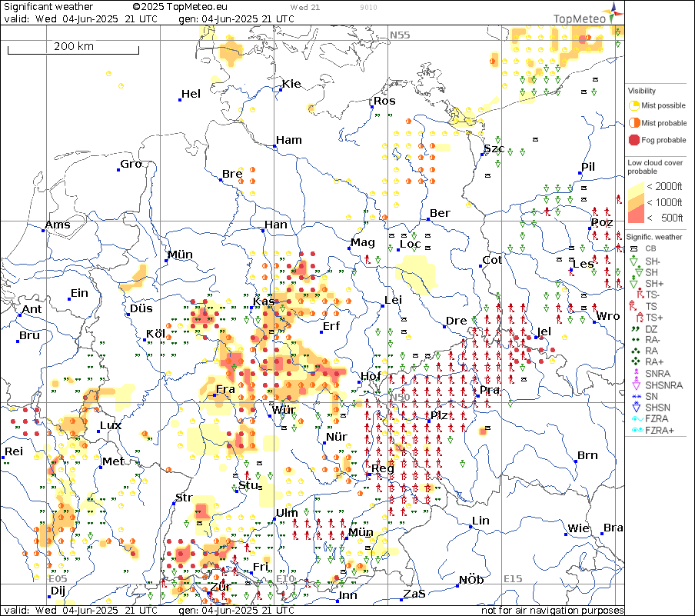Click the "Han" city label
The image size is (695, 616).
pyautogui.click(x=276, y=225)
